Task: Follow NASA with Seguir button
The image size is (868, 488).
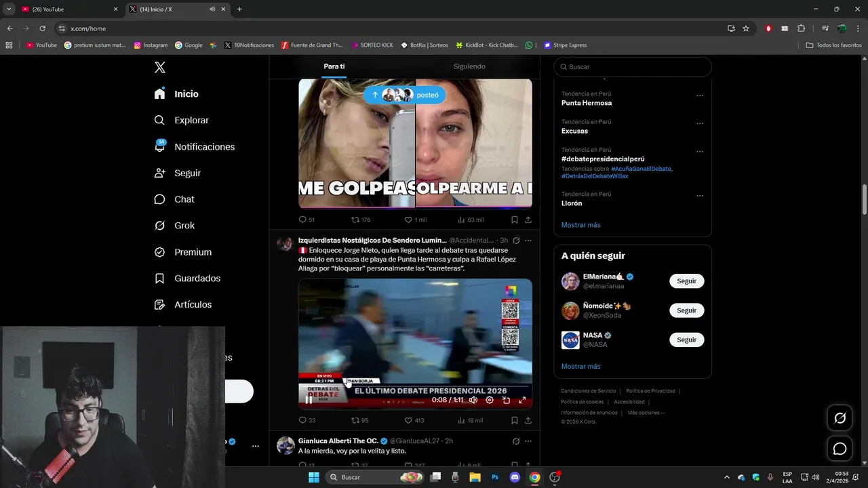Action: (686, 340)
